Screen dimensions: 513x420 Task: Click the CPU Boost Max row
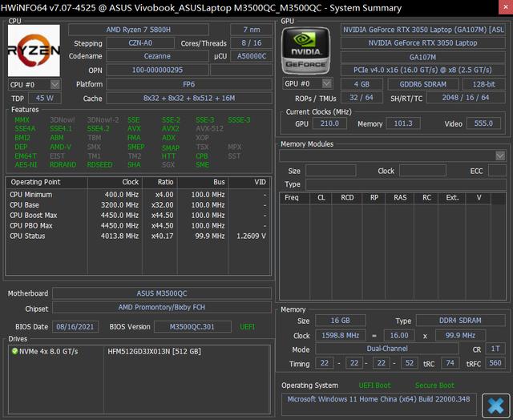(34, 215)
